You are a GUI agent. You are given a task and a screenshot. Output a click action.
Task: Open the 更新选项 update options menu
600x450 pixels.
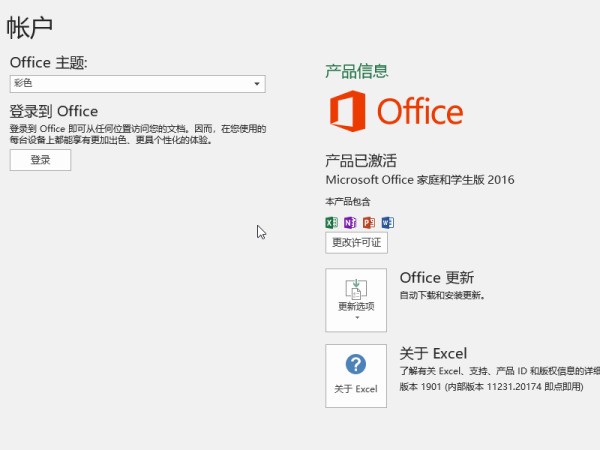click(356, 300)
